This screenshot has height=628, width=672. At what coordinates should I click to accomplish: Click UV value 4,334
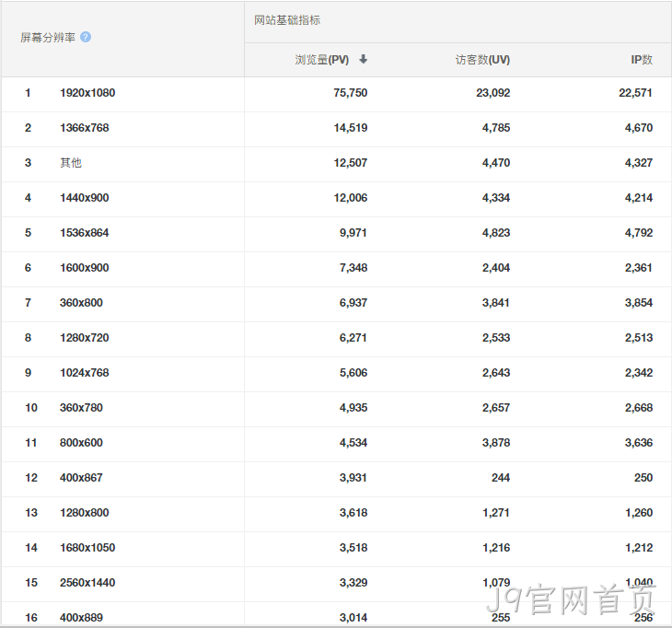tap(496, 198)
